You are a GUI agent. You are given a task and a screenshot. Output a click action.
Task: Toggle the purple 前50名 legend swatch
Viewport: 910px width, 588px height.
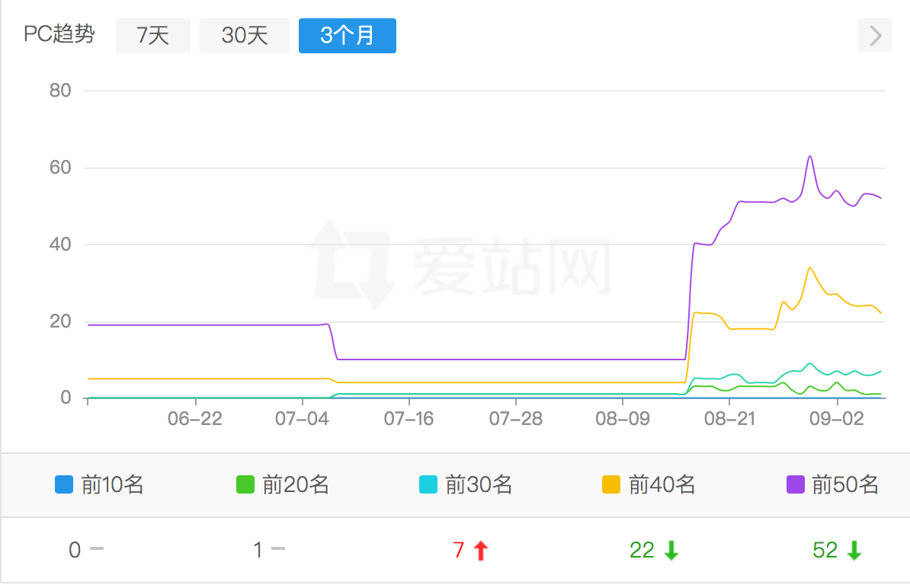(795, 484)
